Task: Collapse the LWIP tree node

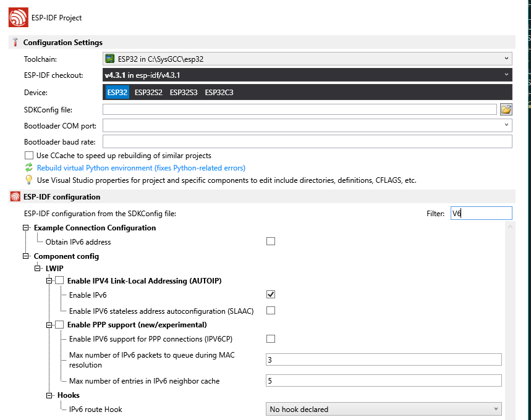Action: 37,269
